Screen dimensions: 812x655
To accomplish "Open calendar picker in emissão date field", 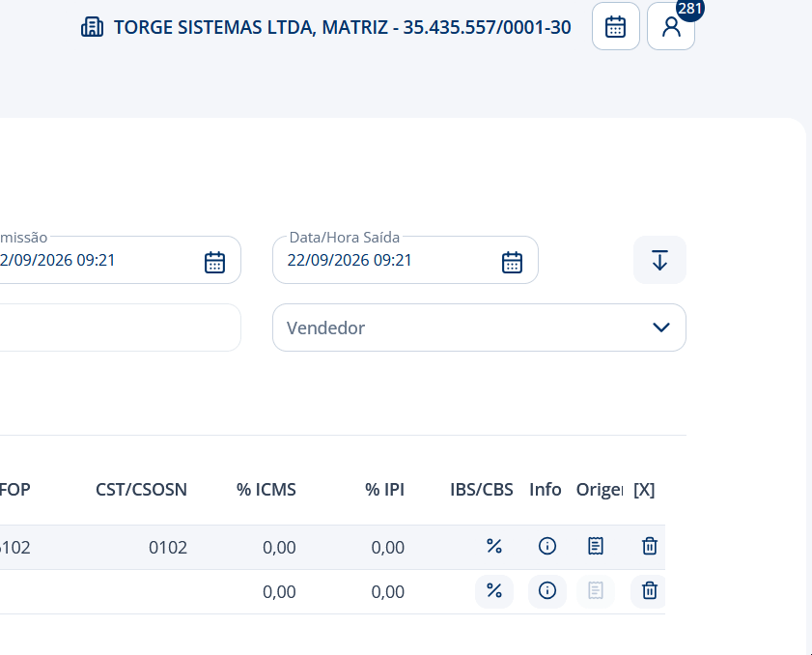I will point(214,262).
